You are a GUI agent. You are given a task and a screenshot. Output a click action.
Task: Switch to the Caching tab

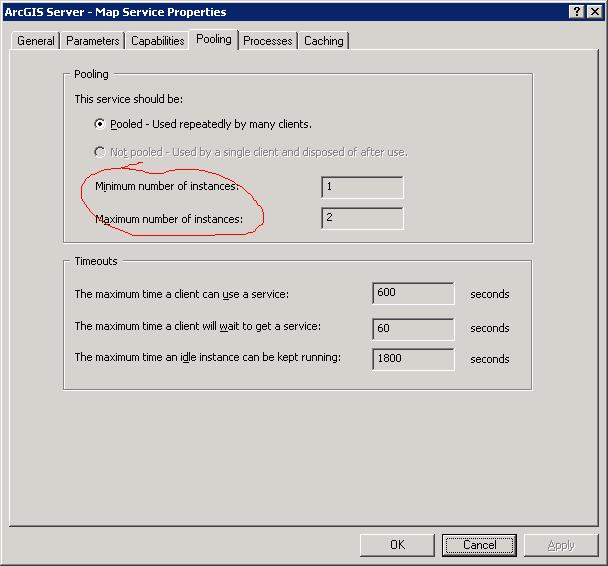pos(324,41)
